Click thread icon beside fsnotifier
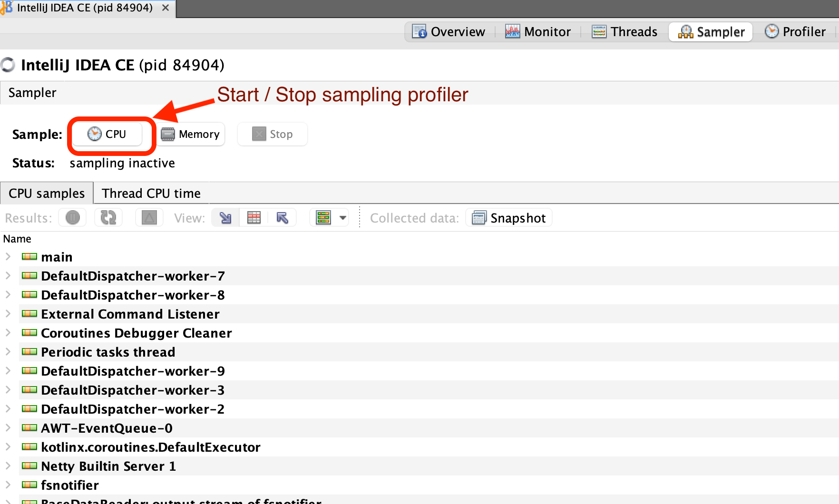 29,485
